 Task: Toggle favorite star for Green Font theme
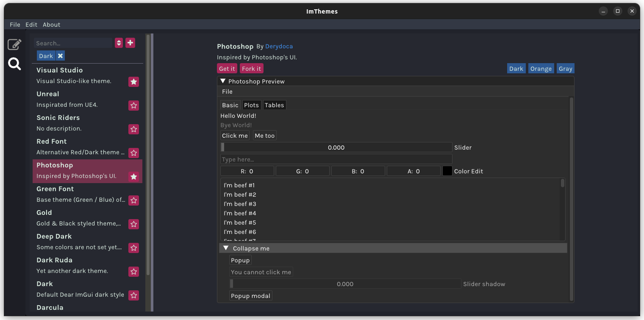[x=134, y=200]
